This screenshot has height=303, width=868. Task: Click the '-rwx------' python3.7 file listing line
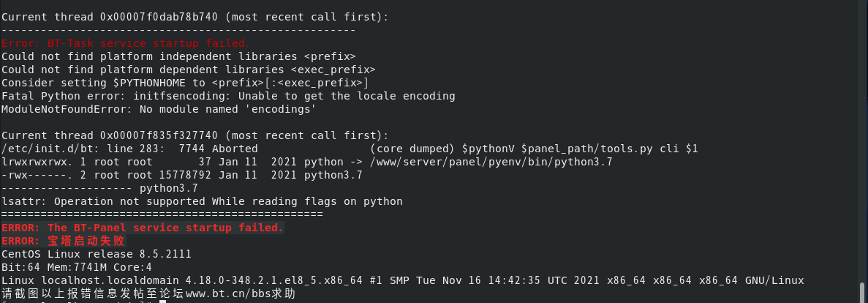(x=182, y=175)
